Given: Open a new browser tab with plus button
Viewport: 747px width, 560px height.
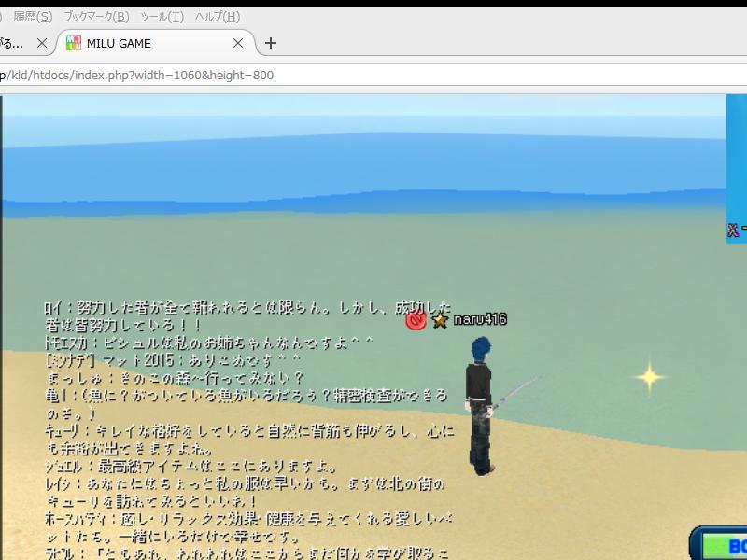Looking at the screenshot, I should [x=271, y=43].
